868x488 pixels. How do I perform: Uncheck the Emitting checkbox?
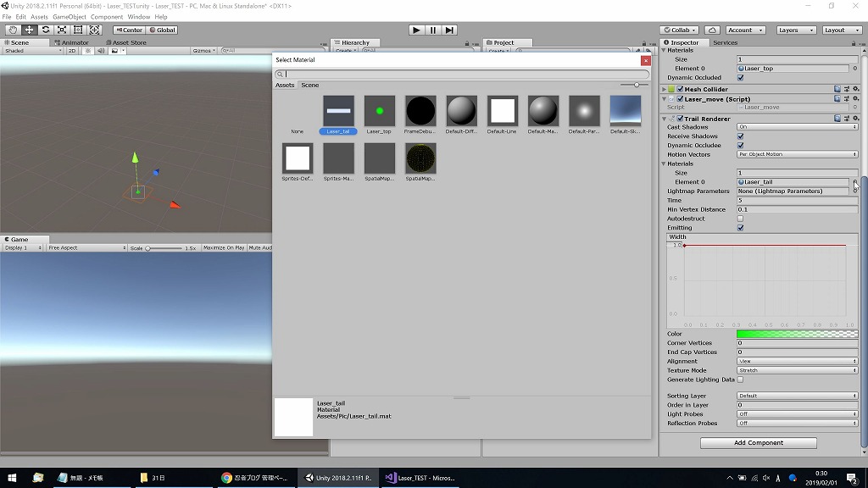point(740,228)
